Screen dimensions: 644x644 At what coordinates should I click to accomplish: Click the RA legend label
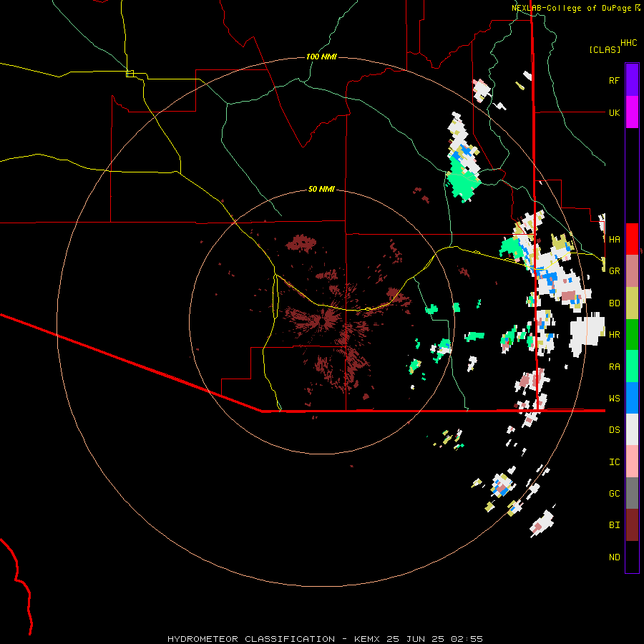point(614,366)
